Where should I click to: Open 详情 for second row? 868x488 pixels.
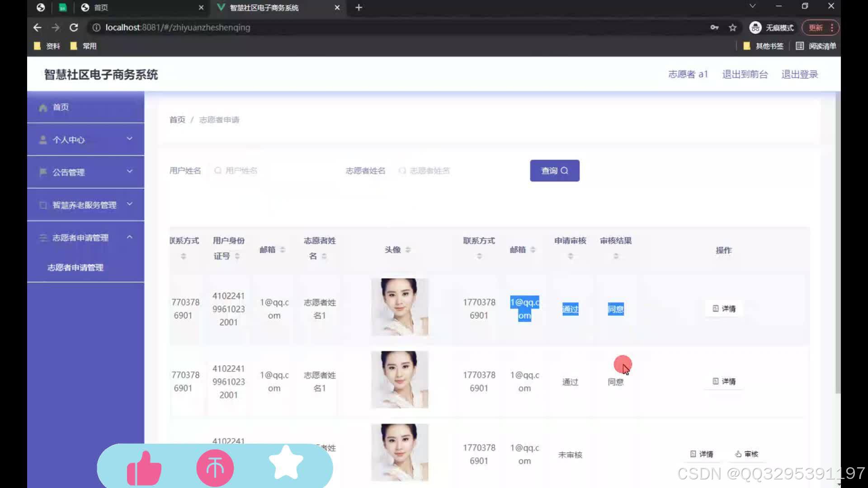click(724, 381)
